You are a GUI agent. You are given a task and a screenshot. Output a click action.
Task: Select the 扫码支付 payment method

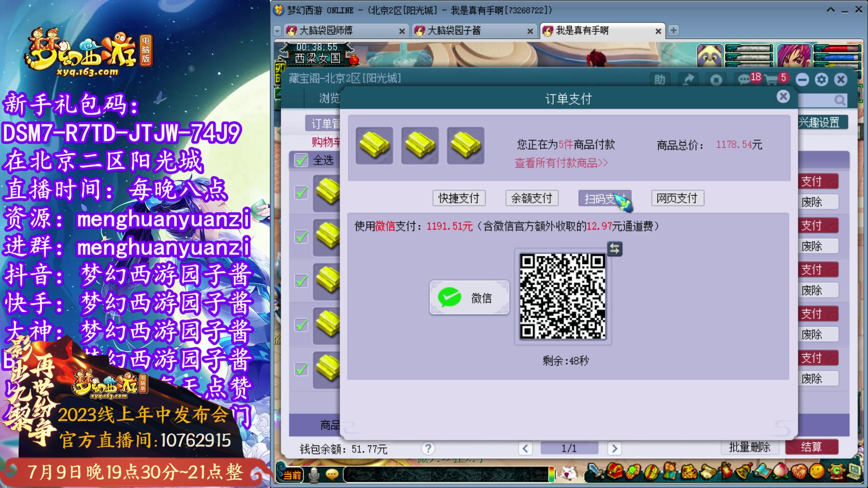click(x=605, y=198)
